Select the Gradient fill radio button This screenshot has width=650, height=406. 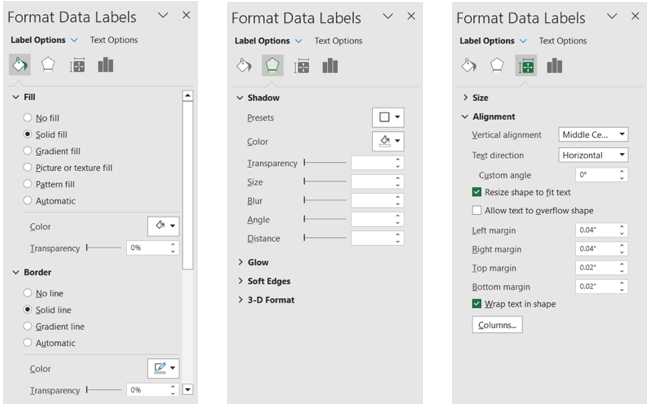tap(27, 149)
